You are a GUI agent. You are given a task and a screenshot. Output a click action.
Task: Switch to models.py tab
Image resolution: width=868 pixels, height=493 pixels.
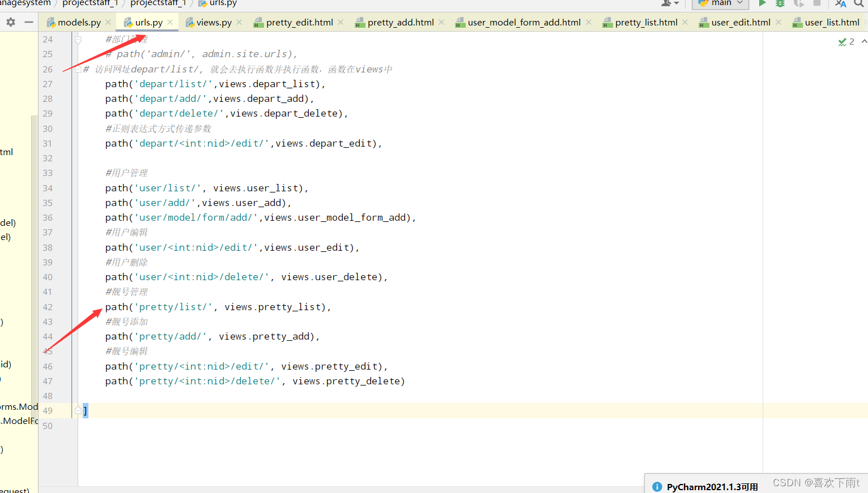pyautogui.click(x=79, y=23)
